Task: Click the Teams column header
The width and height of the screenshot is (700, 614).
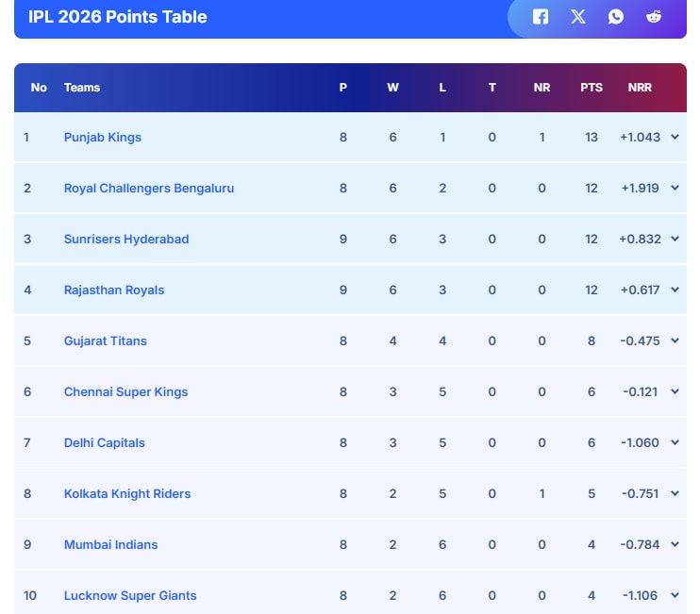Action: 82,88
